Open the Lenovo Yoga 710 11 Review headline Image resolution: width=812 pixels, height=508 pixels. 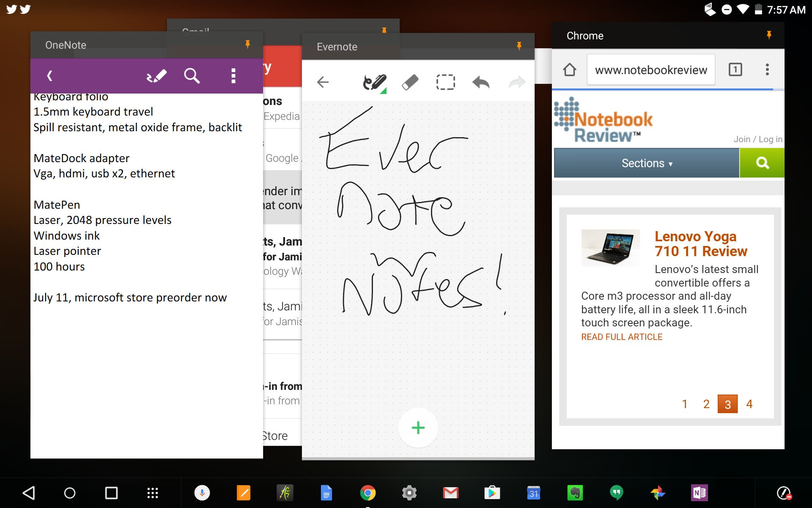701,244
